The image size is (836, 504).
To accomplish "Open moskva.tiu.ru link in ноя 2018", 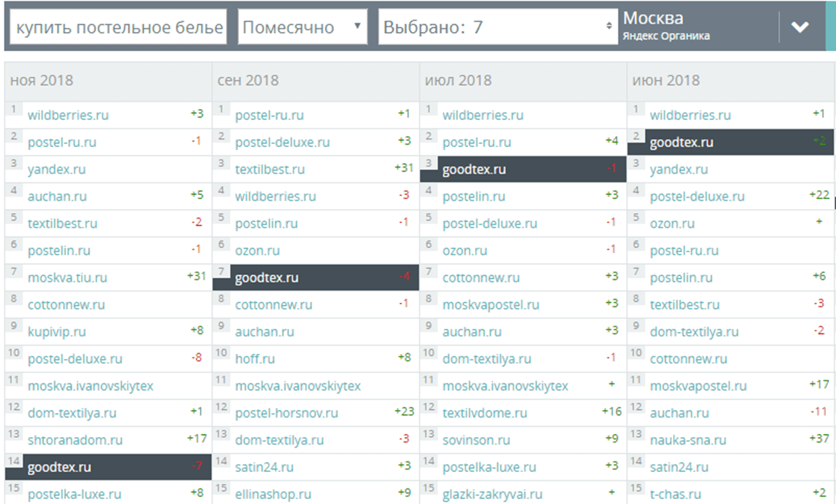I will pyautogui.click(x=67, y=278).
